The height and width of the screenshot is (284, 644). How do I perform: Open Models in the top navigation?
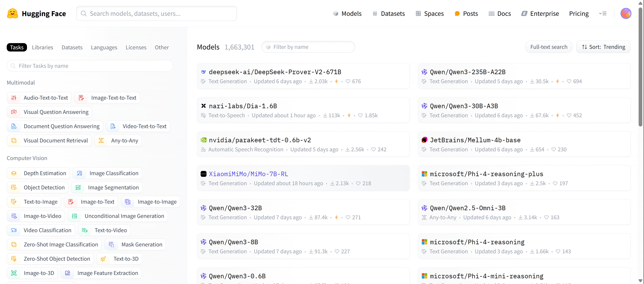tap(347, 14)
